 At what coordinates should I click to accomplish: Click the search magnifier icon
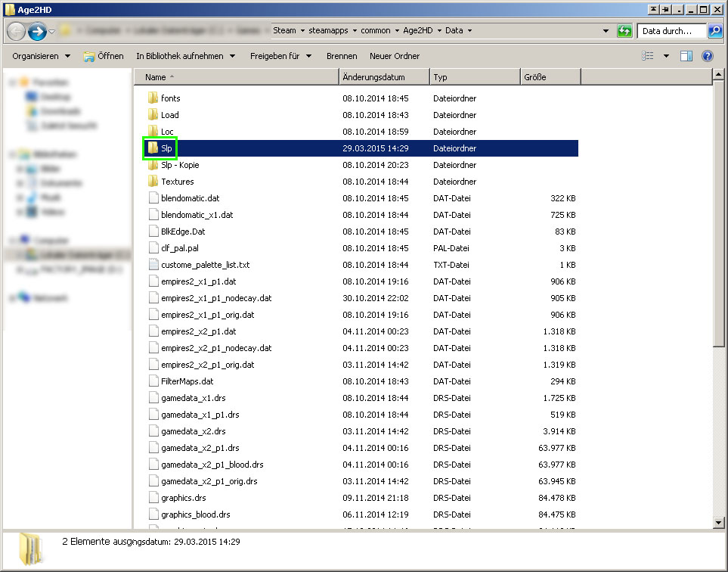[x=715, y=31]
